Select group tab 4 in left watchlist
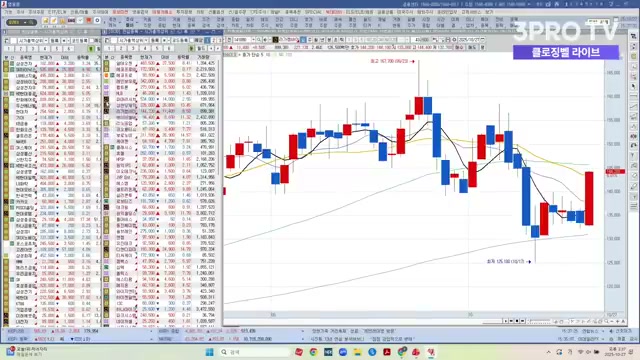The image size is (640, 360). (x=44, y=49)
